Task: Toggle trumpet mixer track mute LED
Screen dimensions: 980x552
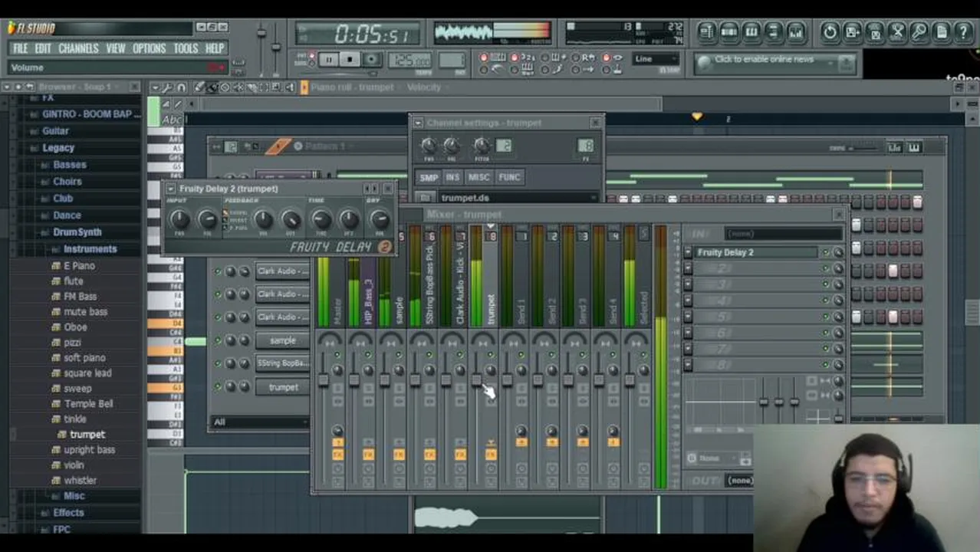Action: pyautogui.click(x=491, y=355)
